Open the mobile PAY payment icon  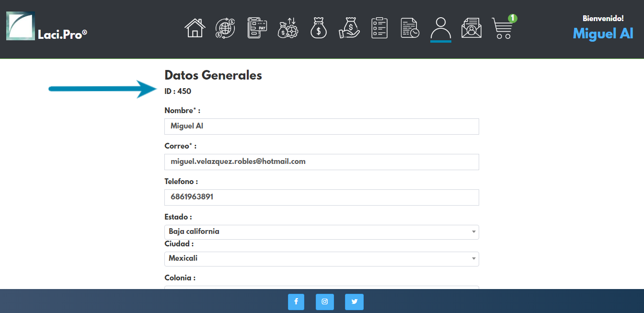click(257, 28)
